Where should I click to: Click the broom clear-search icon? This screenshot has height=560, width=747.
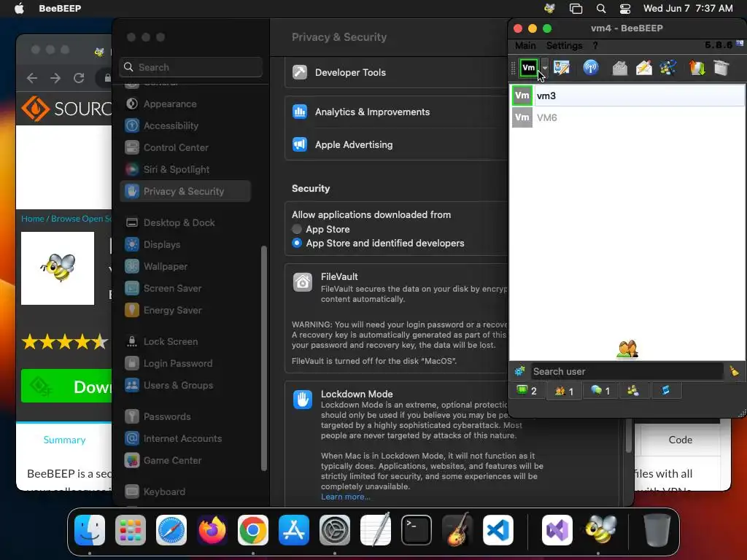tap(734, 371)
